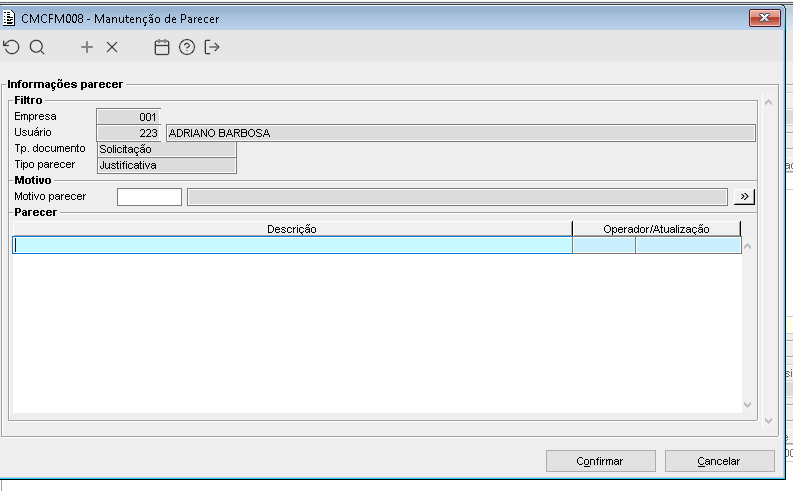This screenshot has height=491, width=793.
Task: Delete record using the X toolbar icon
Action: point(112,47)
